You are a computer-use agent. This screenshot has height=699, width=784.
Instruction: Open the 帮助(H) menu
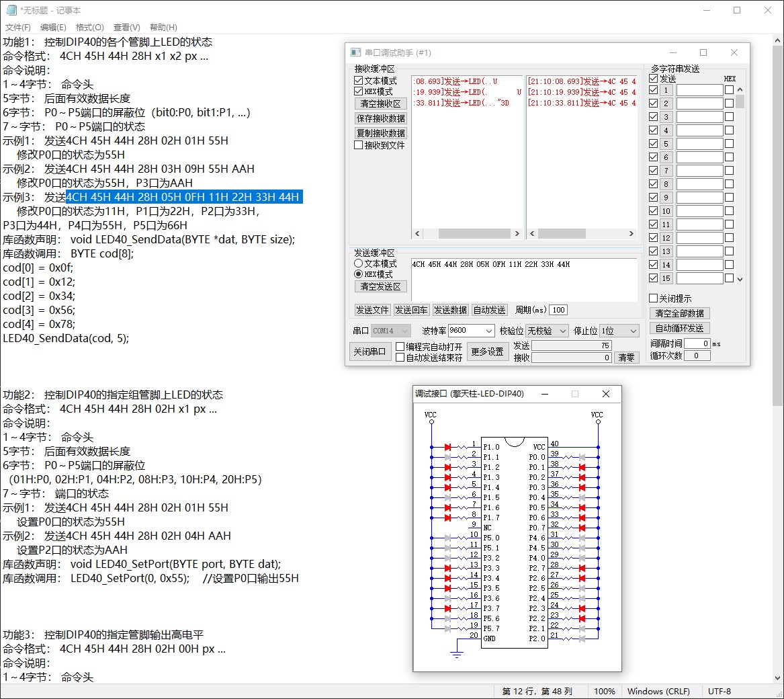click(163, 27)
